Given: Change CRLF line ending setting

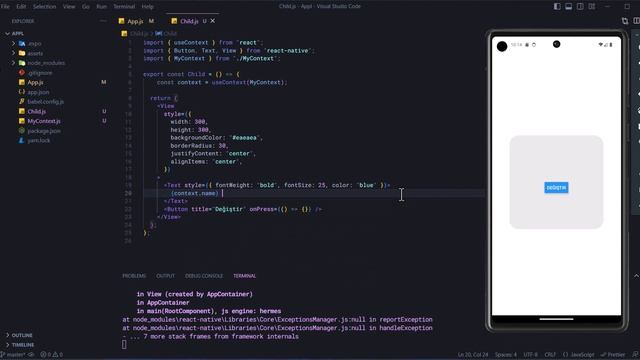Looking at the screenshot, I should click(x=550, y=355).
